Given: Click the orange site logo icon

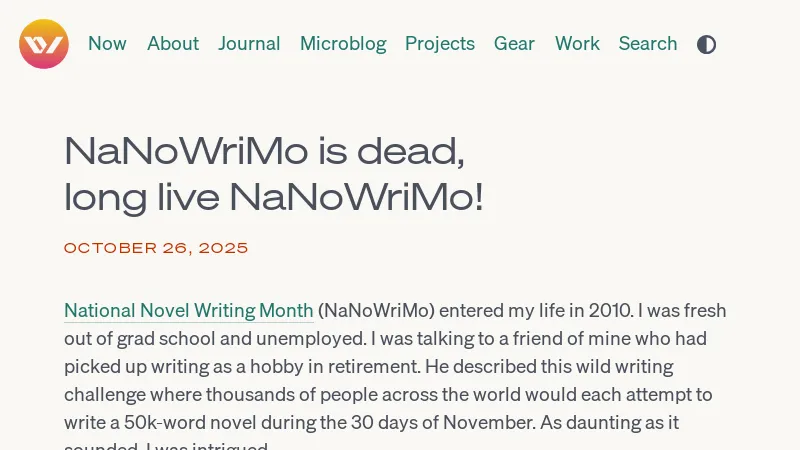Looking at the screenshot, I should [44, 44].
